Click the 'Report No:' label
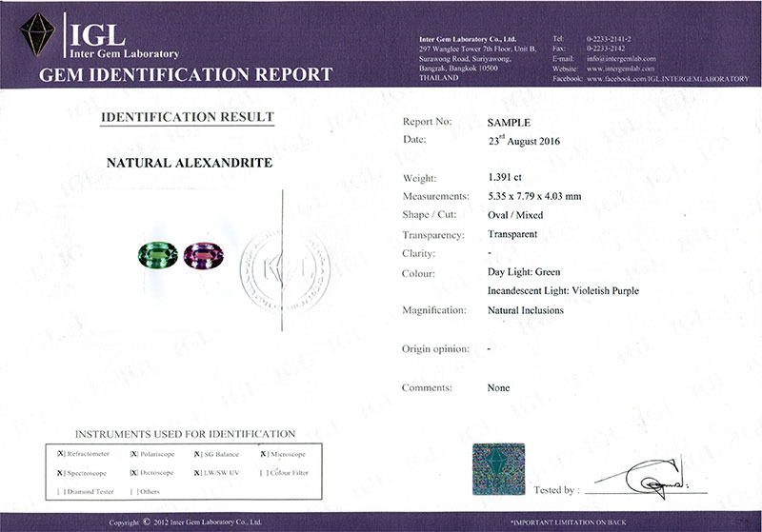This screenshot has height=532, width=762. click(x=427, y=122)
